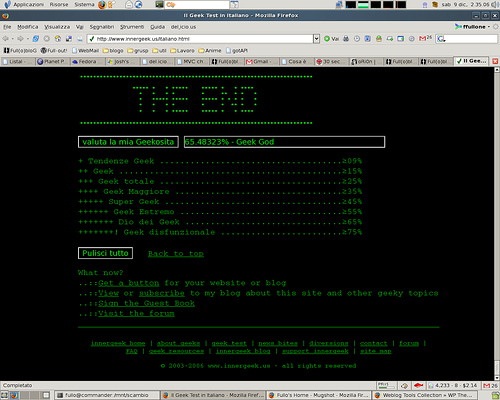
Task: Click the Geek God result text field
Action: click(284, 142)
